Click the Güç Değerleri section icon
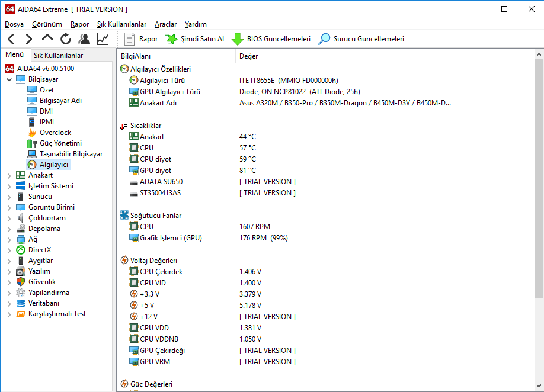The image size is (544, 392). point(124,384)
